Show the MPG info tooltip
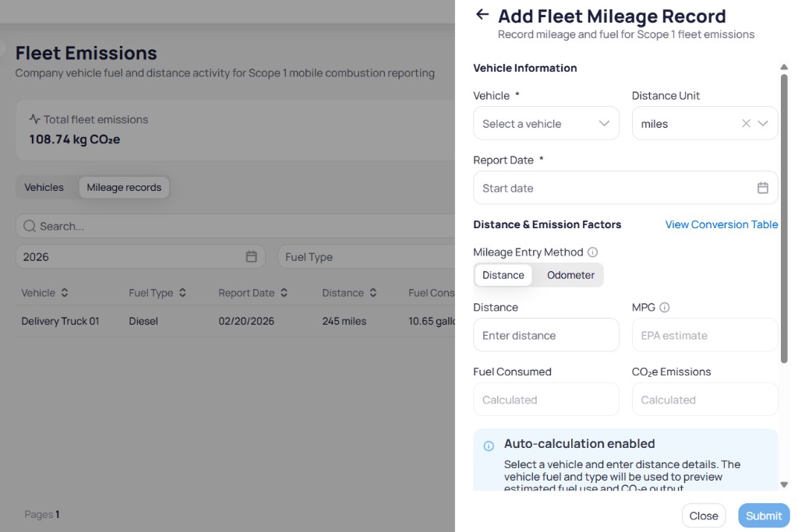Screen dimensions: 798x532 point(664,307)
